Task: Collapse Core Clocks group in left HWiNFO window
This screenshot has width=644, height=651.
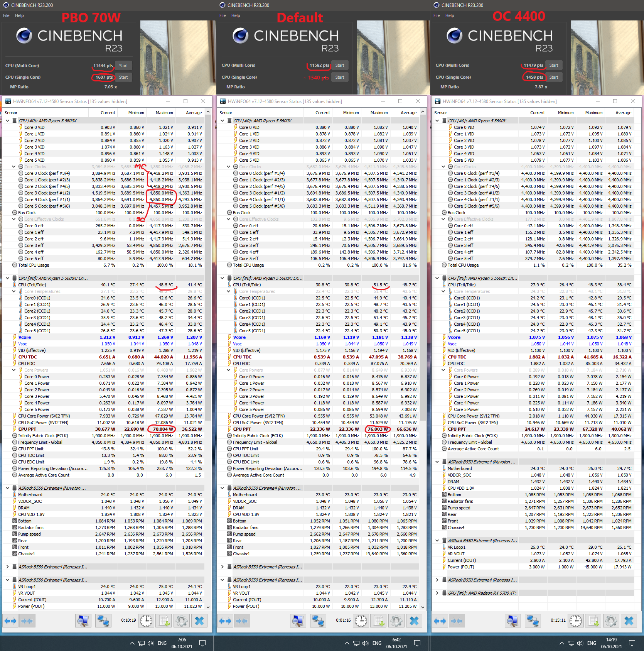Action: pyautogui.click(x=14, y=167)
